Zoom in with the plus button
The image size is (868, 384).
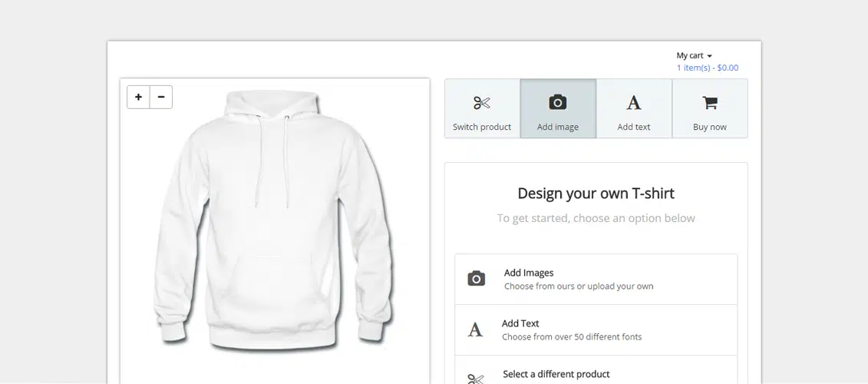138,97
